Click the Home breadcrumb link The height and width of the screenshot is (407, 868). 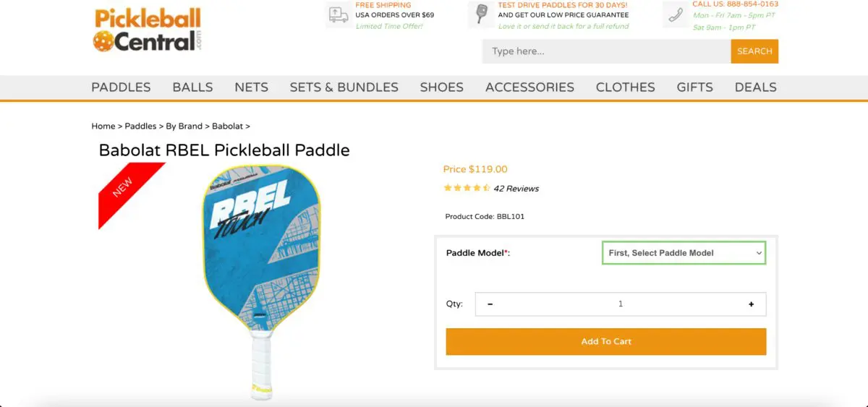coord(103,126)
